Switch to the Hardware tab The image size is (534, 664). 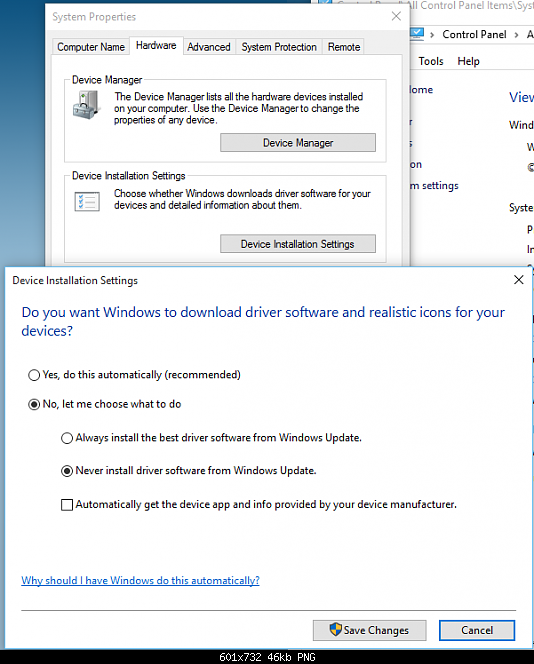coord(156,46)
